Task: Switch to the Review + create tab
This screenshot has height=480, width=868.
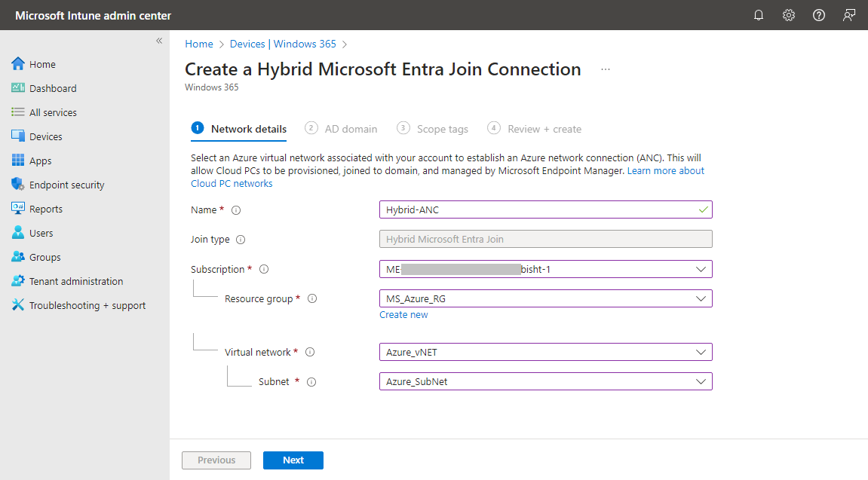Action: pyautogui.click(x=534, y=129)
